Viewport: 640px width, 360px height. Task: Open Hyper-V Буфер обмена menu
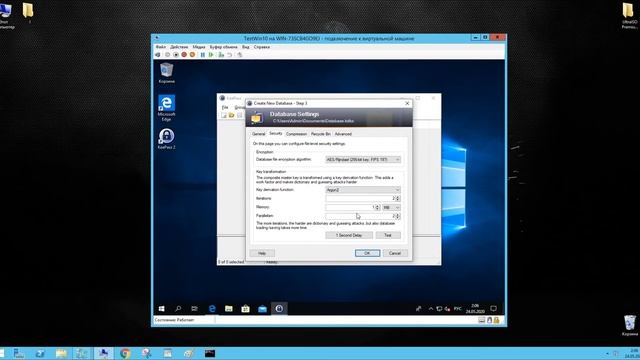tap(223, 47)
